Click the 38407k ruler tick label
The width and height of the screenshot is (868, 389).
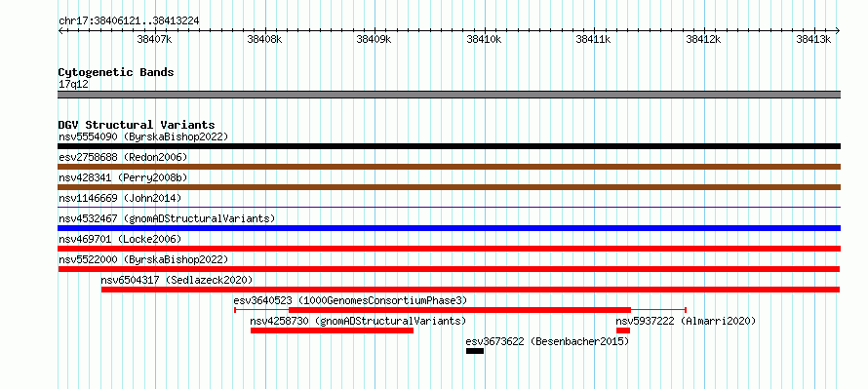pos(155,40)
